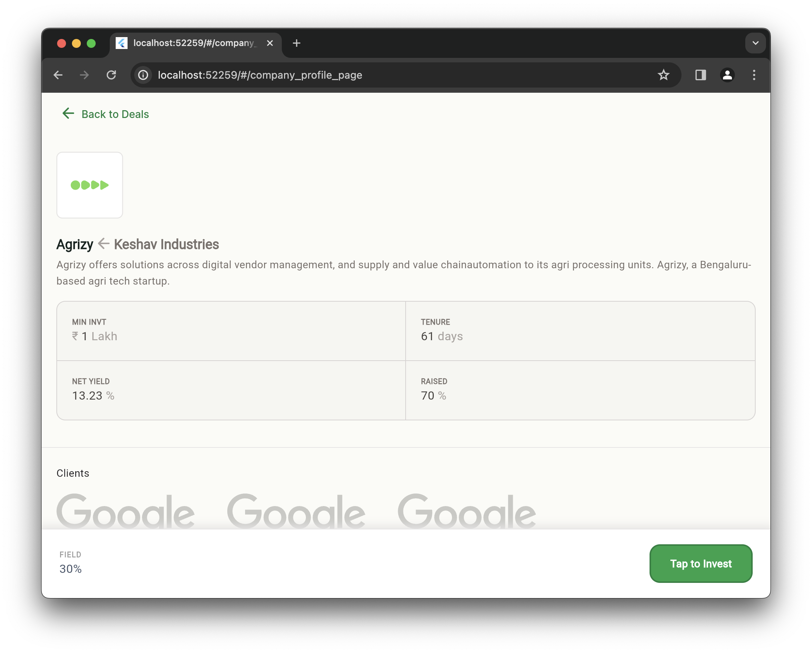Click the third Google client logo
The width and height of the screenshot is (812, 653).
(466, 511)
